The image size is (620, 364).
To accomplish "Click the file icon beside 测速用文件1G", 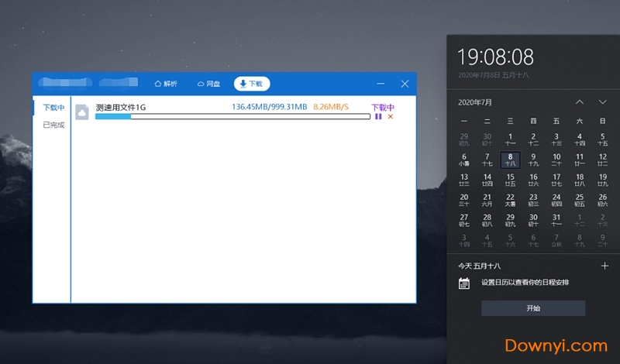I will [x=82, y=112].
